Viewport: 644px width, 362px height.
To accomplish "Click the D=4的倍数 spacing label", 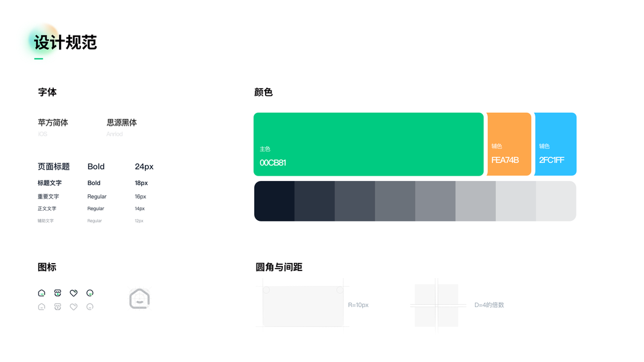I will point(489,305).
